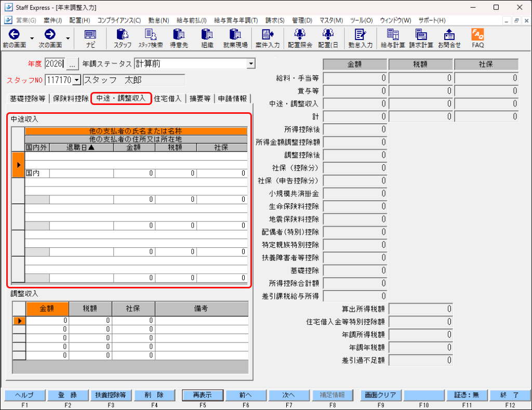Click the スタッフ検索 search icon
Viewport: 532px width, 410px height.
pos(150,38)
